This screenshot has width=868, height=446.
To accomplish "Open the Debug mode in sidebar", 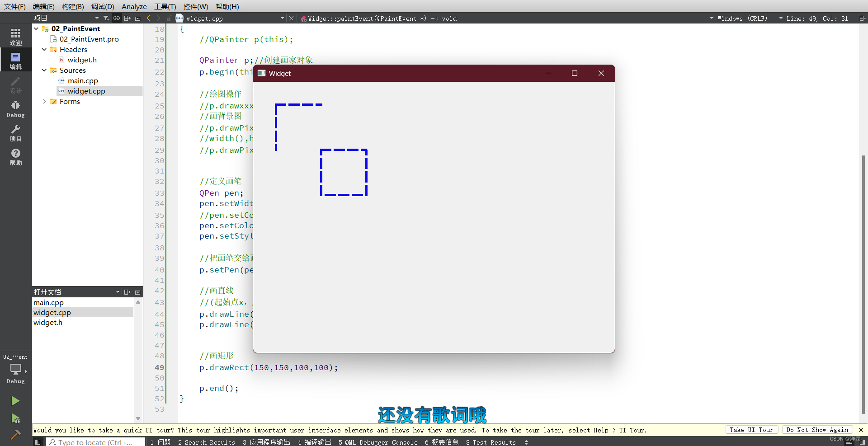I will (16, 108).
